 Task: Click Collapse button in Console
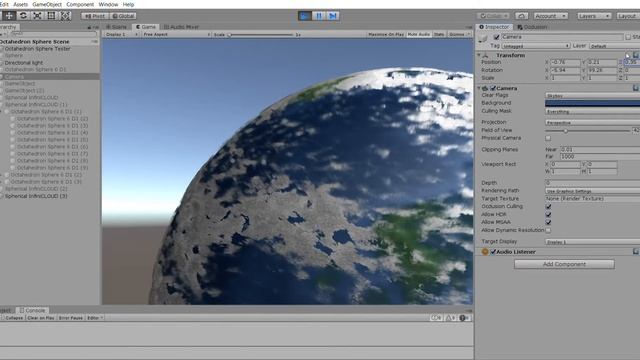pyautogui.click(x=13, y=318)
